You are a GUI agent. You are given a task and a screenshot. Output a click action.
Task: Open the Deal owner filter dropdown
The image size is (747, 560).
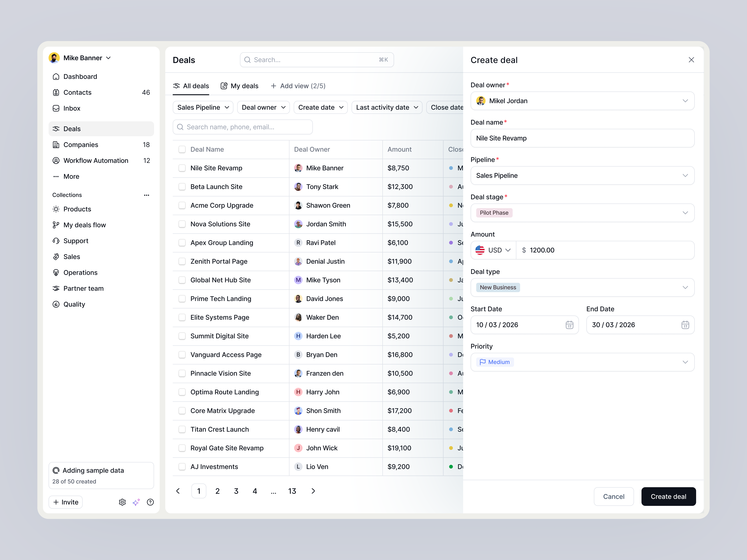click(263, 107)
